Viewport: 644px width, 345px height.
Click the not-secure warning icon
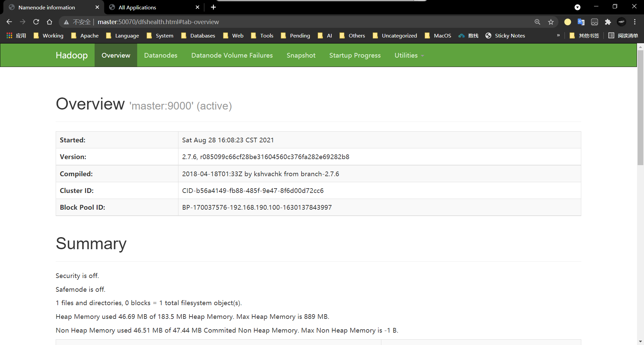pyautogui.click(x=66, y=22)
